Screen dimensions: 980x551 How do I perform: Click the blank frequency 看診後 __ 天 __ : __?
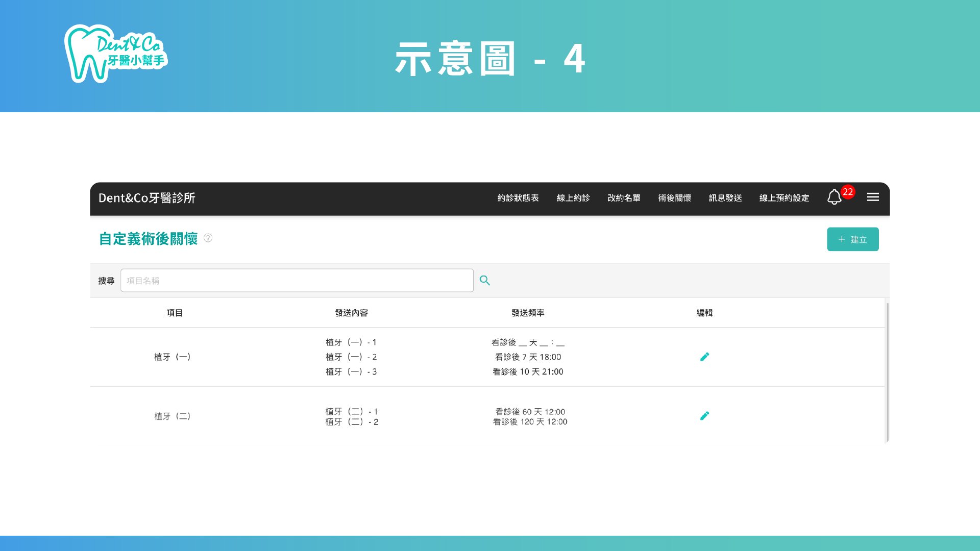528,342
